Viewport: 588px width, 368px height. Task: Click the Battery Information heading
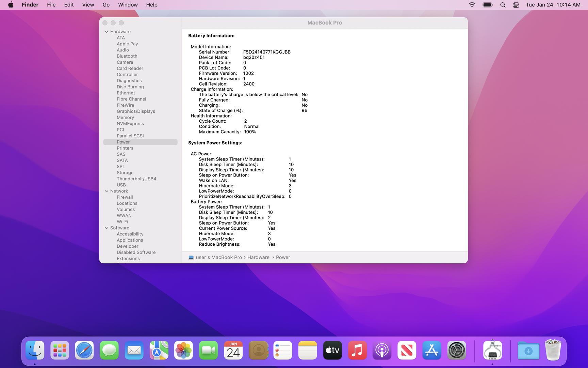[211, 36]
